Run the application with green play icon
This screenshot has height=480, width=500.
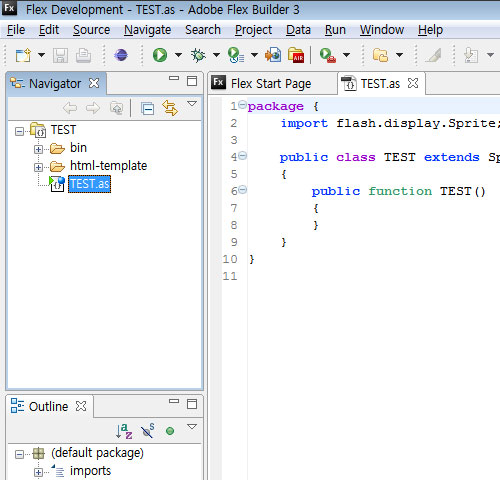pyautogui.click(x=160, y=55)
